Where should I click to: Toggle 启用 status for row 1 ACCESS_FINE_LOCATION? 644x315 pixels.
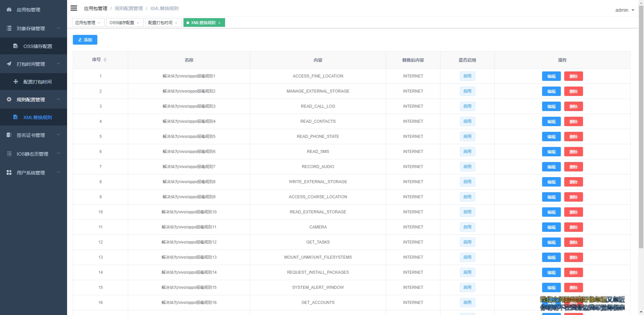pos(467,76)
